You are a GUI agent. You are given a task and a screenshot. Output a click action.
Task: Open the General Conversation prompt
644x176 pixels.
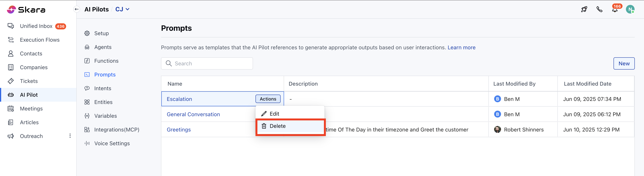193,114
